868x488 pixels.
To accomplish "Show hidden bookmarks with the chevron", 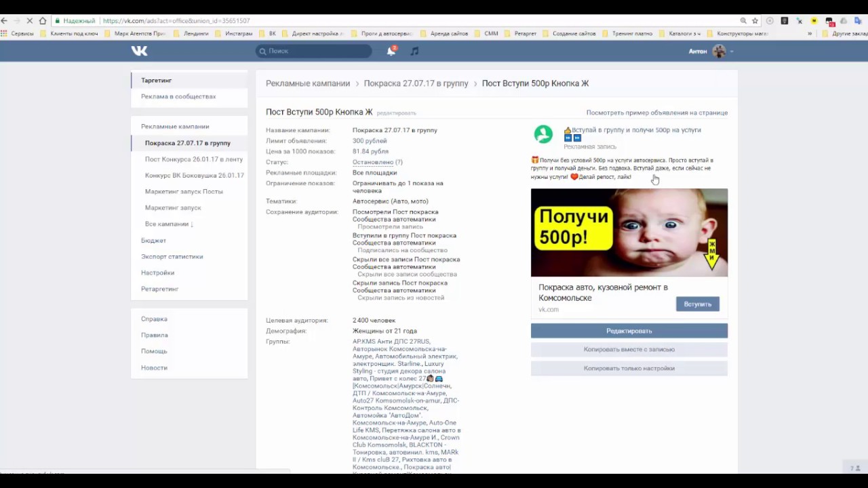I will tap(809, 33).
